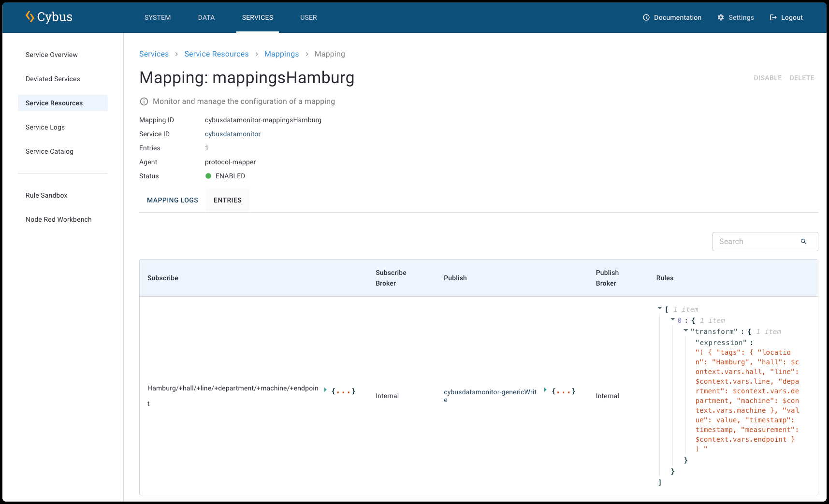The width and height of the screenshot is (829, 504).
Task: Click into the entries Search field
Action: [x=754, y=242]
